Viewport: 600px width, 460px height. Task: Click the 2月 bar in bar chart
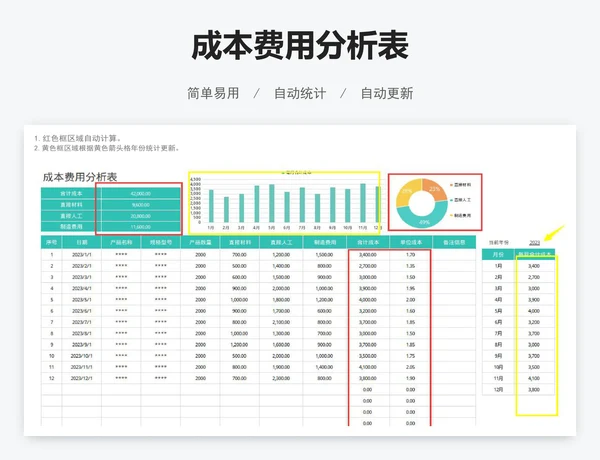227,210
